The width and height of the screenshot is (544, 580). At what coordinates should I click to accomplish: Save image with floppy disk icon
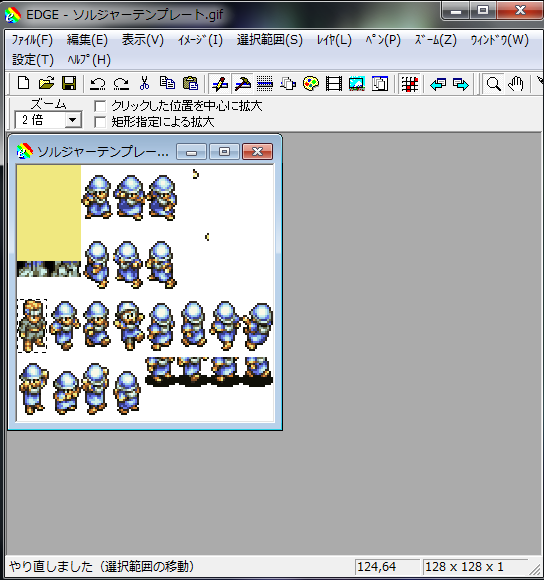tap(69, 83)
